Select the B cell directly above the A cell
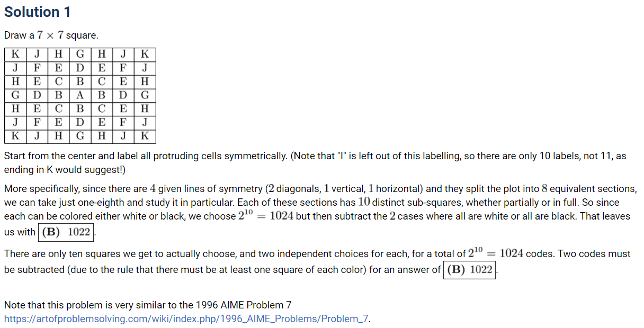Viewport: 644px width, 328px height. (x=80, y=81)
